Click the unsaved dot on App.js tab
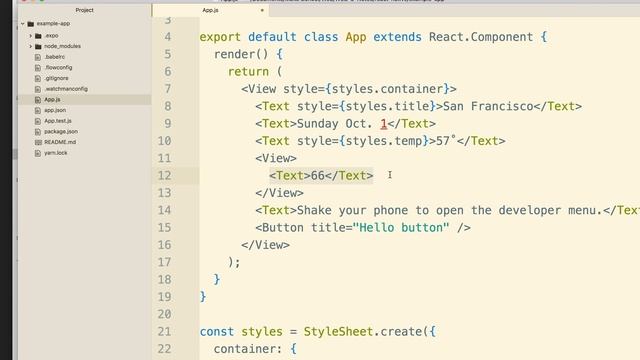 coord(262,10)
